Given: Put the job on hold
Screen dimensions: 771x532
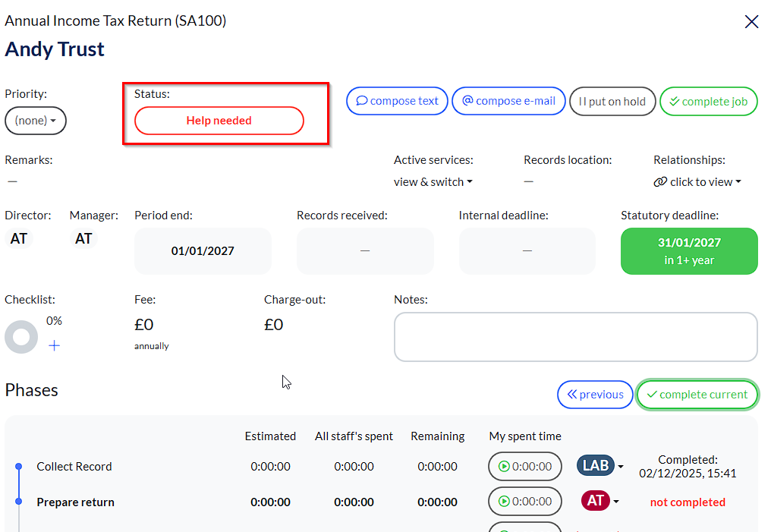Looking at the screenshot, I should pos(612,101).
